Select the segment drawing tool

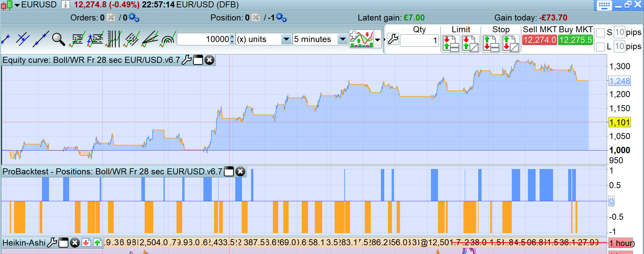tap(41, 39)
